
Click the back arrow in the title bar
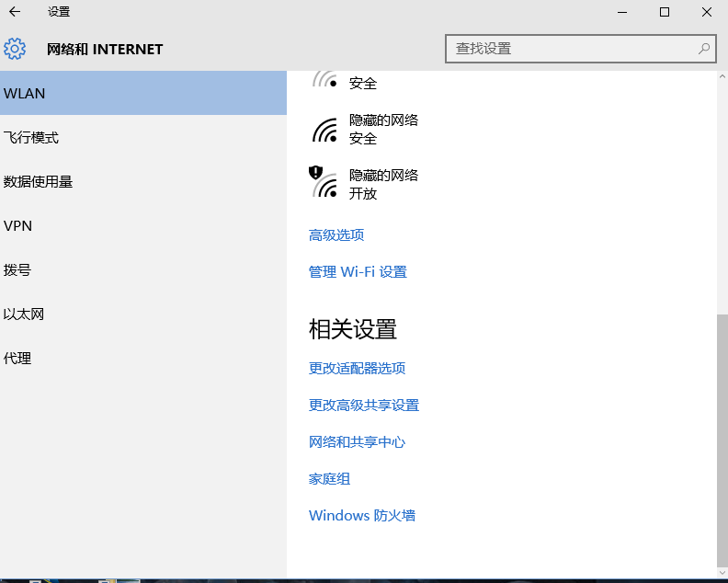pos(15,12)
